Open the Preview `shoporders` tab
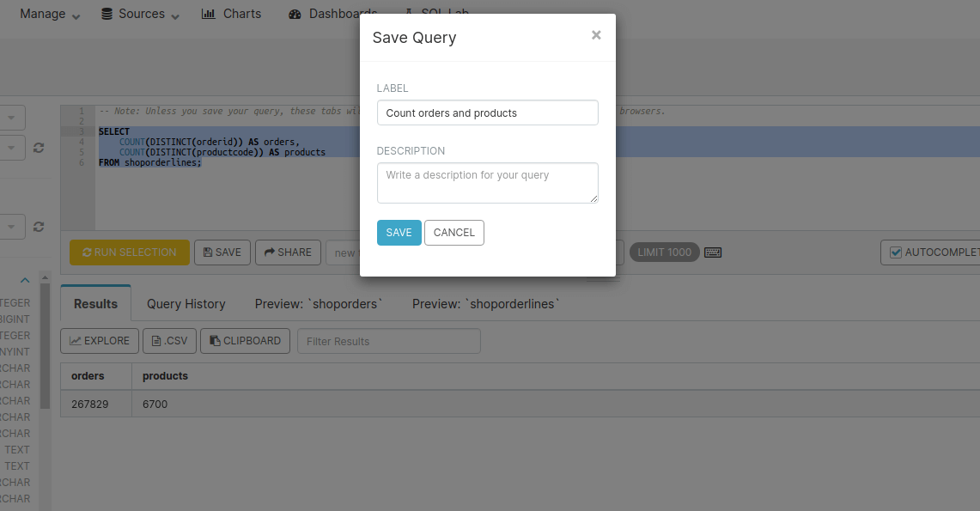This screenshot has width=980, height=511. (x=319, y=304)
